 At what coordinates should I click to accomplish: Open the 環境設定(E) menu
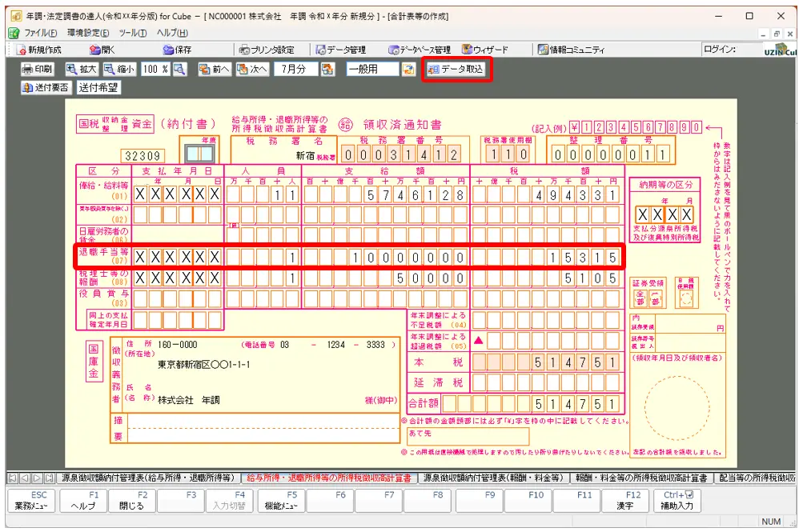tap(88, 33)
